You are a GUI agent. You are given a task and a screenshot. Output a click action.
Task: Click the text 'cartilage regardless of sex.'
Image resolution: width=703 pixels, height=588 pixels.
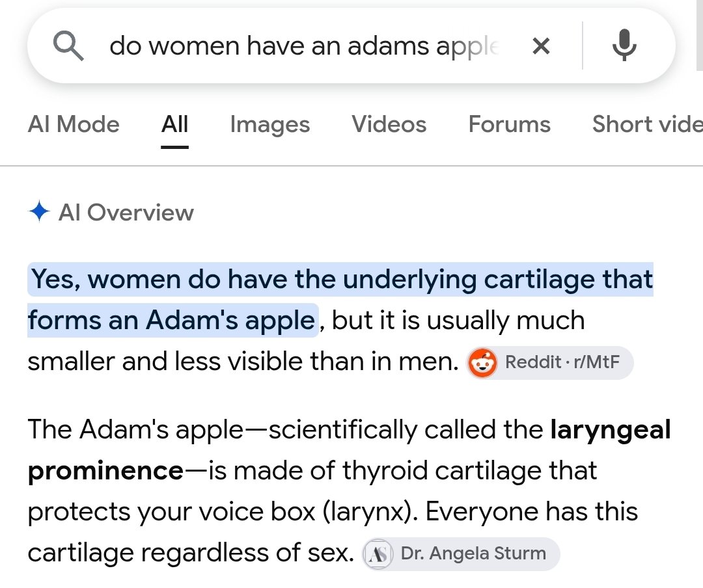pyautogui.click(x=191, y=553)
